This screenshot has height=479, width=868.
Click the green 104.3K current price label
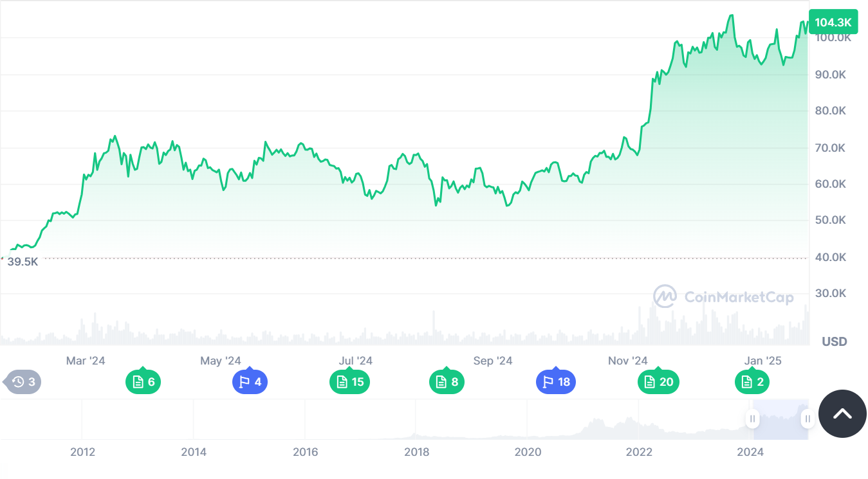pos(833,23)
